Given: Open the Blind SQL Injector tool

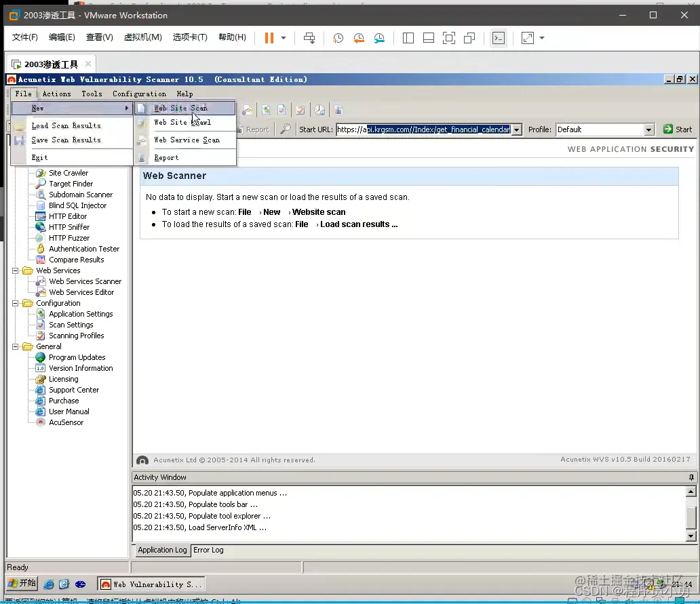Looking at the screenshot, I should coord(77,205).
